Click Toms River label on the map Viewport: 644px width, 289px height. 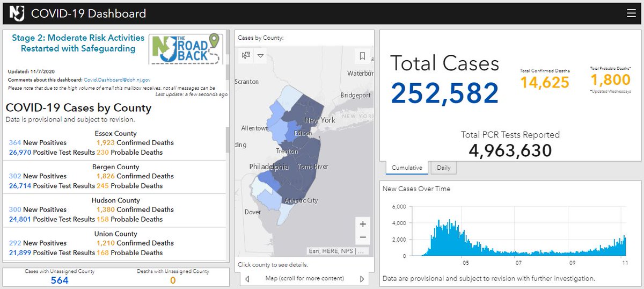(x=313, y=167)
